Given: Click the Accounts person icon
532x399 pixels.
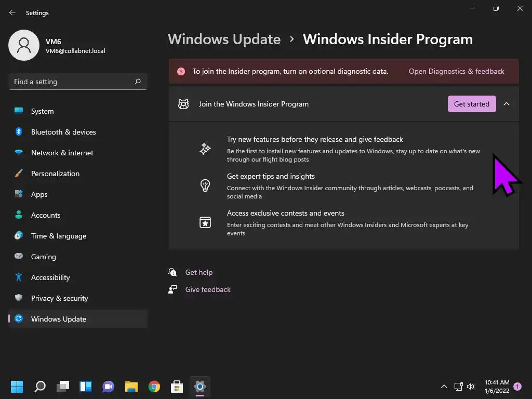Looking at the screenshot, I should click(19, 215).
